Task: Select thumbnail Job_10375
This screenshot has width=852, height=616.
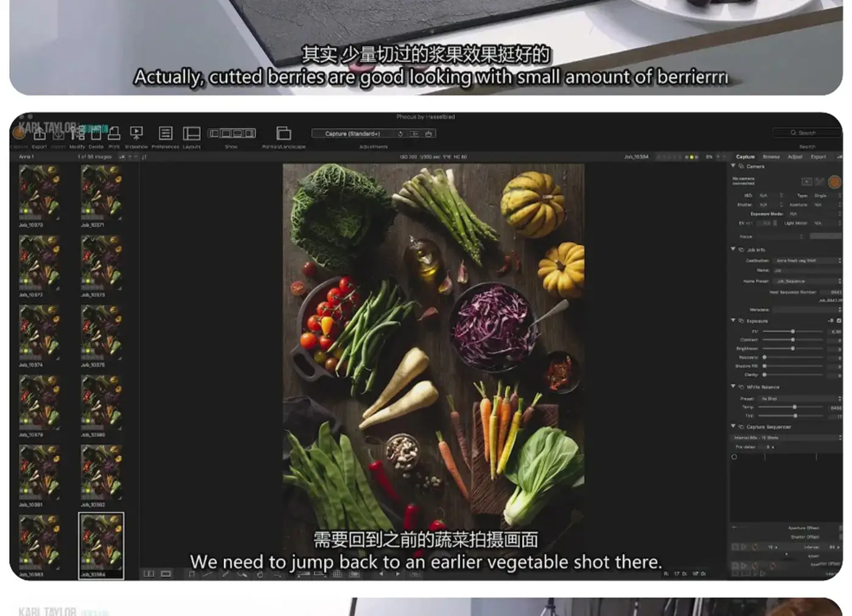Action: (x=102, y=334)
